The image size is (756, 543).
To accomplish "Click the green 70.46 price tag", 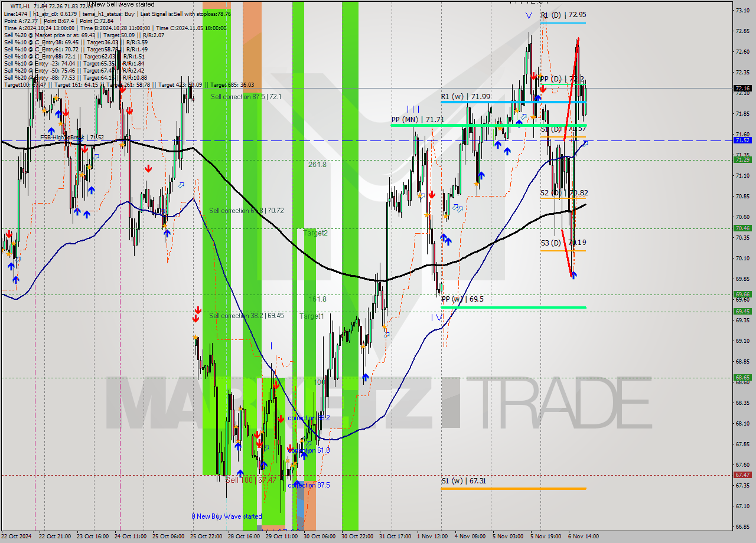I will click(x=742, y=228).
